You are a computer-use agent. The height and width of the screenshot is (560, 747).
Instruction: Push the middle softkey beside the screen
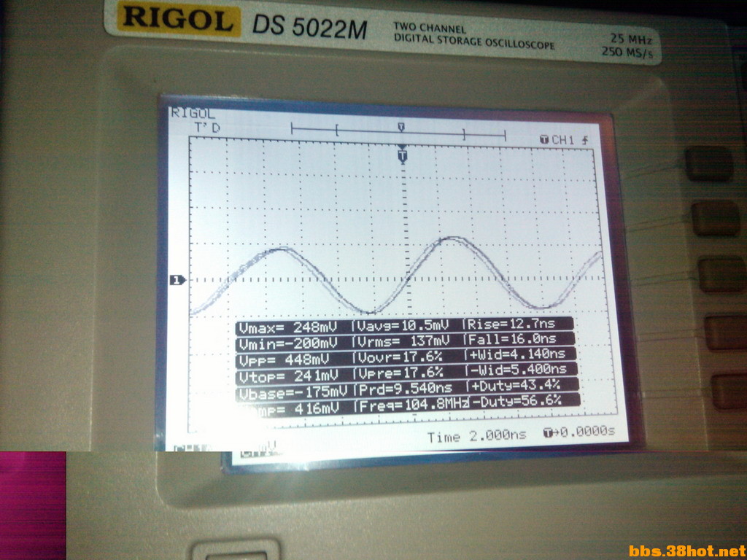click(722, 274)
